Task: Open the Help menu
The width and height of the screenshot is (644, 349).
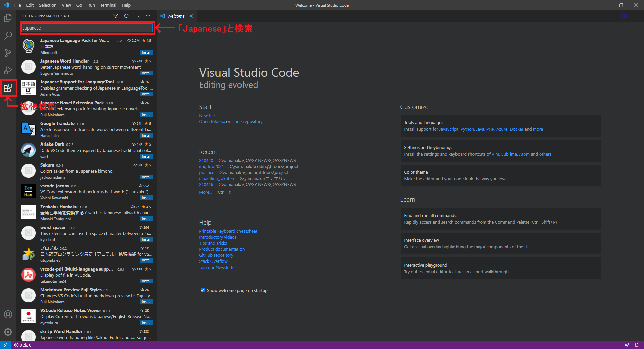Action: tap(126, 5)
